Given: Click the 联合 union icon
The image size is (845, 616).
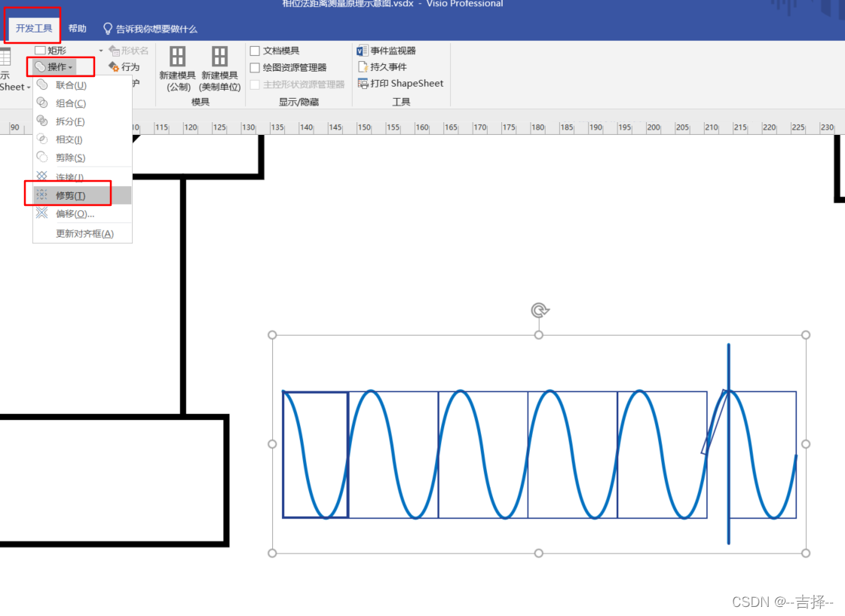Looking at the screenshot, I should pos(42,84).
